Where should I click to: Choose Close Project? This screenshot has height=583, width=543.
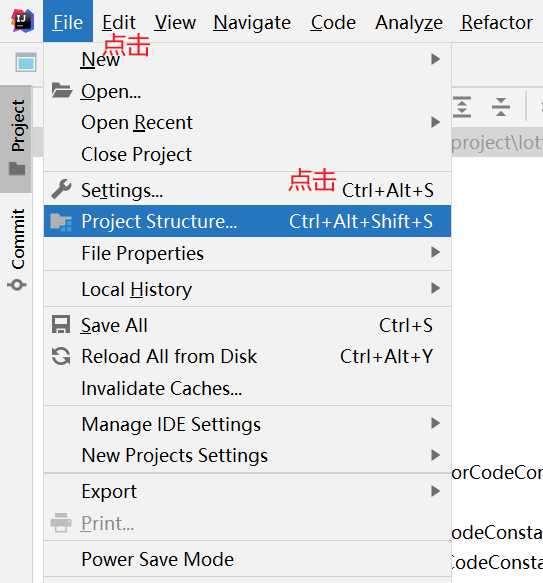[247, 154]
